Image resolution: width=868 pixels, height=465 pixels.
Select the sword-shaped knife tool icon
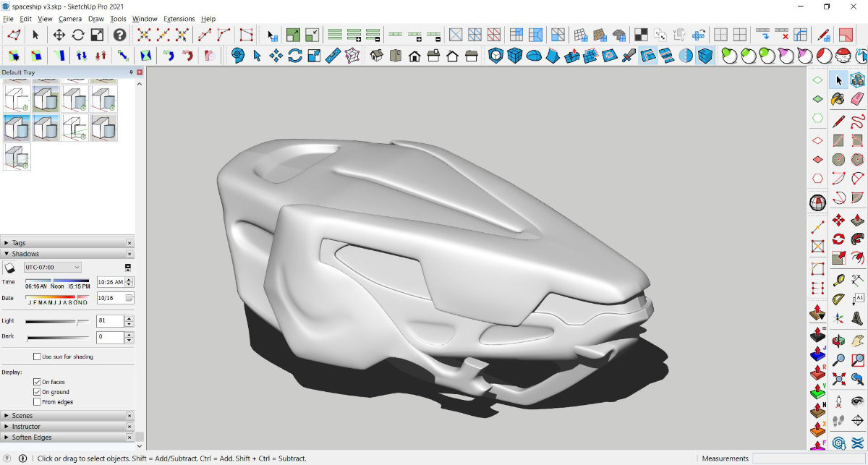629,56
